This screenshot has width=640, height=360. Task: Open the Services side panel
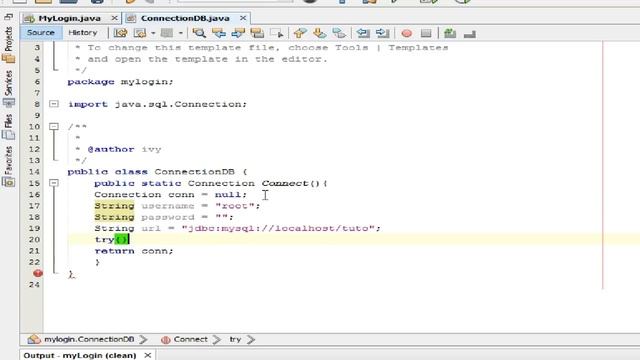pyautogui.click(x=9, y=82)
